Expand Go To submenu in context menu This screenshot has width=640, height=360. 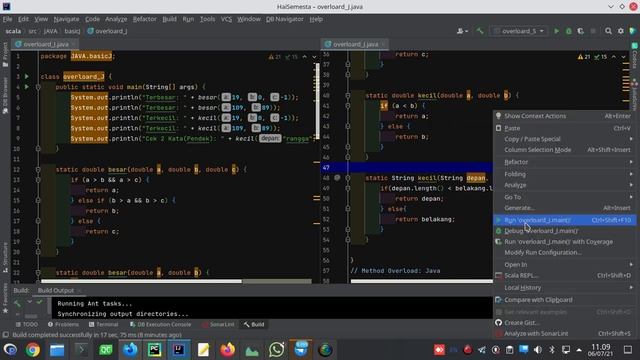[565, 197]
